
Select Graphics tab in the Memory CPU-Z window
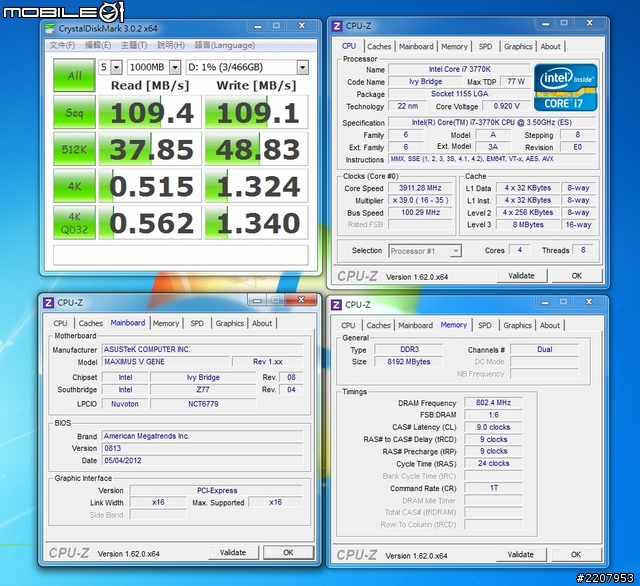518,325
